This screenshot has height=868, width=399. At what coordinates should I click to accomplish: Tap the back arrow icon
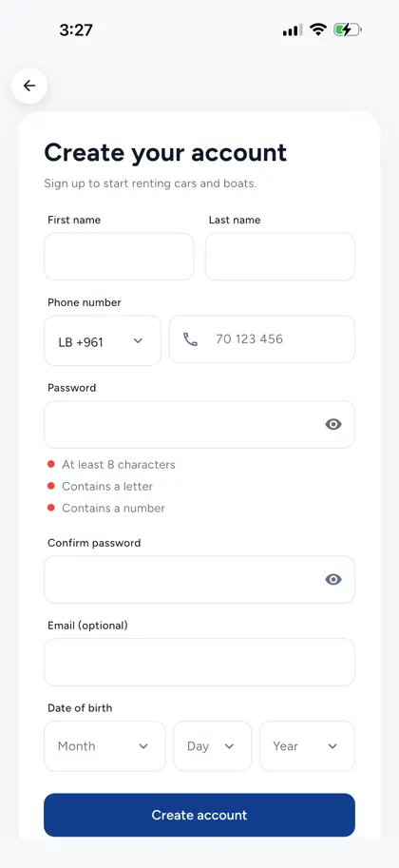(29, 86)
